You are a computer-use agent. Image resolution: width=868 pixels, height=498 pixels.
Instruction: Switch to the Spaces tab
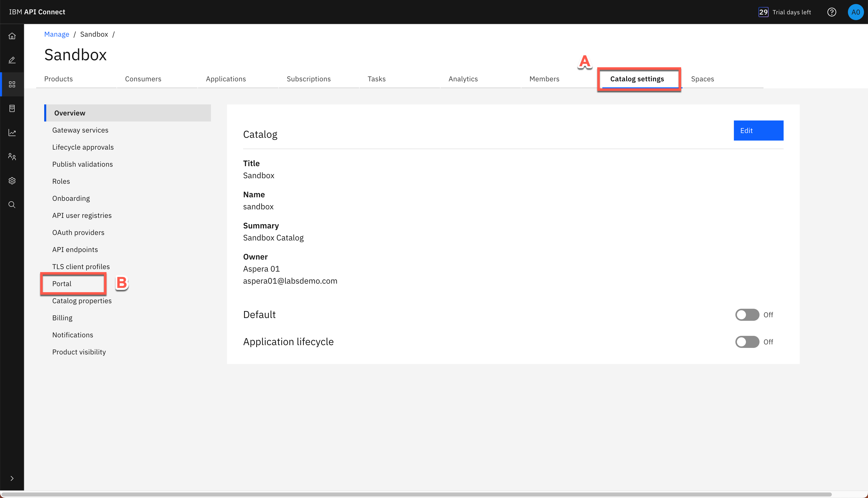point(702,79)
